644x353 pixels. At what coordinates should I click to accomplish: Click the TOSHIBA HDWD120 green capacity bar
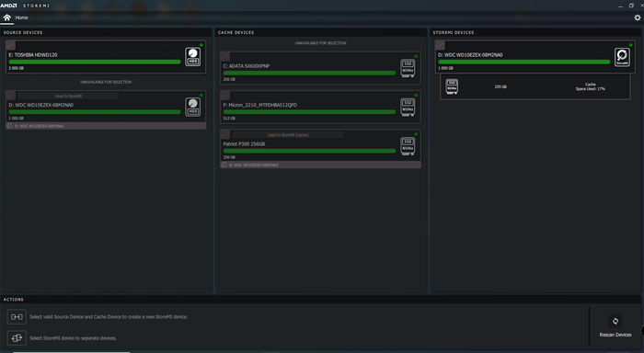click(x=95, y=62)
